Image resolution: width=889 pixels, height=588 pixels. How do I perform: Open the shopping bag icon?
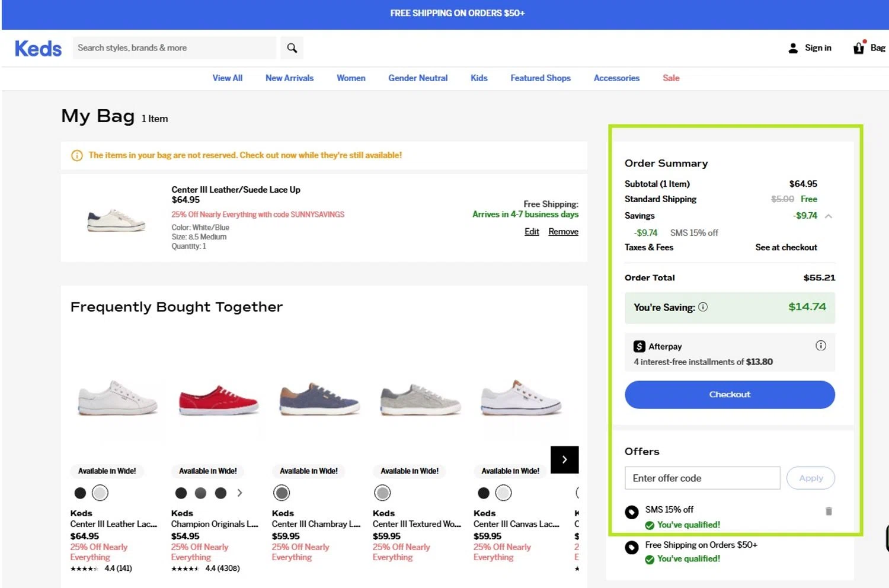(x=859, y=48)
